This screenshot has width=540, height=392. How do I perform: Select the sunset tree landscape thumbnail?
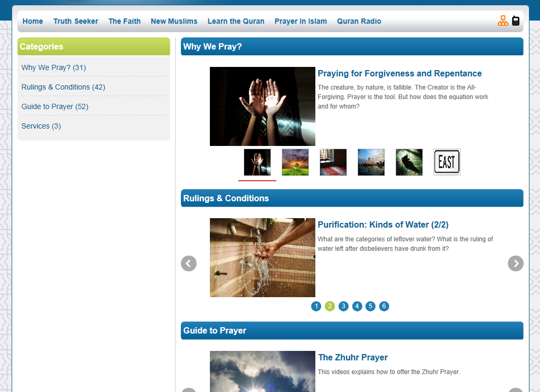(x=295, y=162)
